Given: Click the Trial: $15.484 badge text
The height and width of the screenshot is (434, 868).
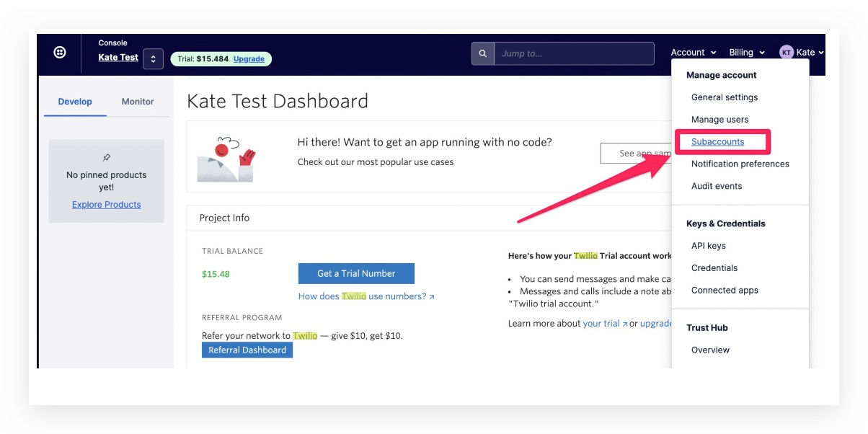Looking at the screenshot, I should click(x=203, y=59).
